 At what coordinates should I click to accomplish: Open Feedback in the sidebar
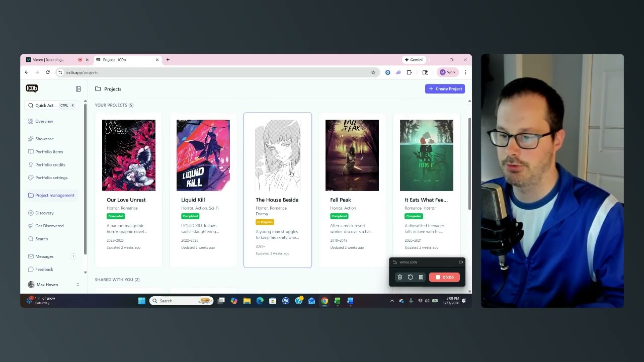44,270
